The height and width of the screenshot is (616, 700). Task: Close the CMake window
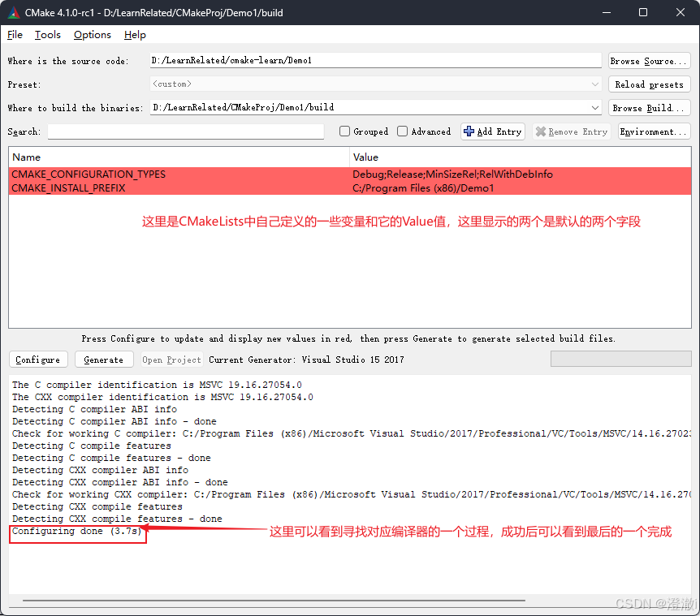pos(680,12)
